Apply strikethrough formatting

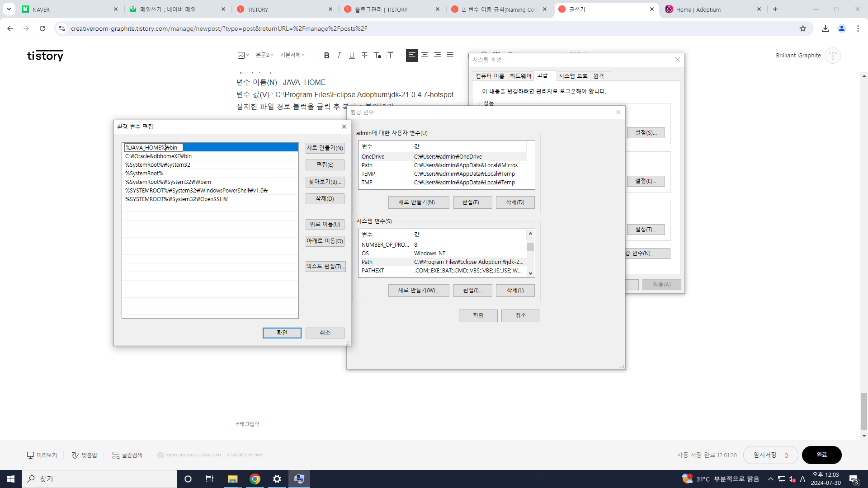tap(364, 56)
